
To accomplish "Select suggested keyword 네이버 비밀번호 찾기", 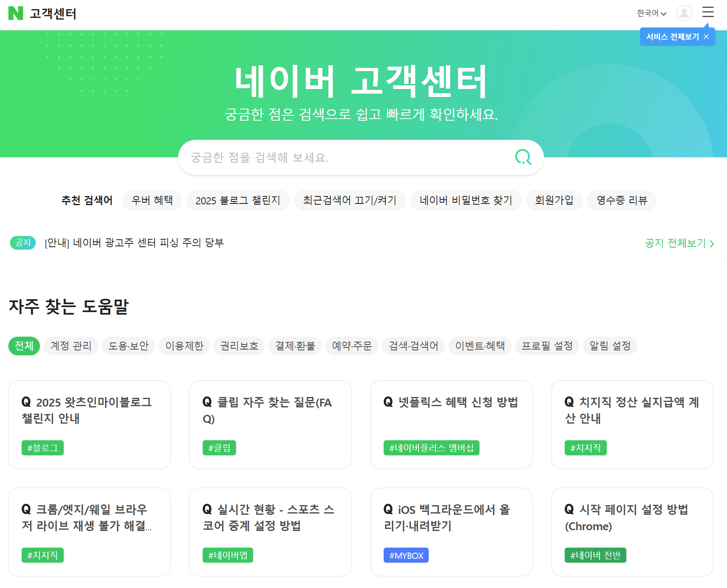I will point(466,200).
